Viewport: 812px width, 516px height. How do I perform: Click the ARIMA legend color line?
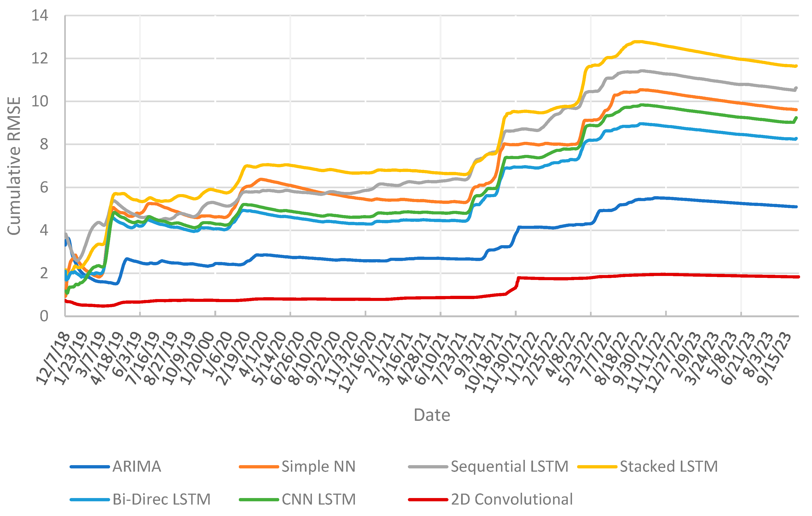click(90, 467)
